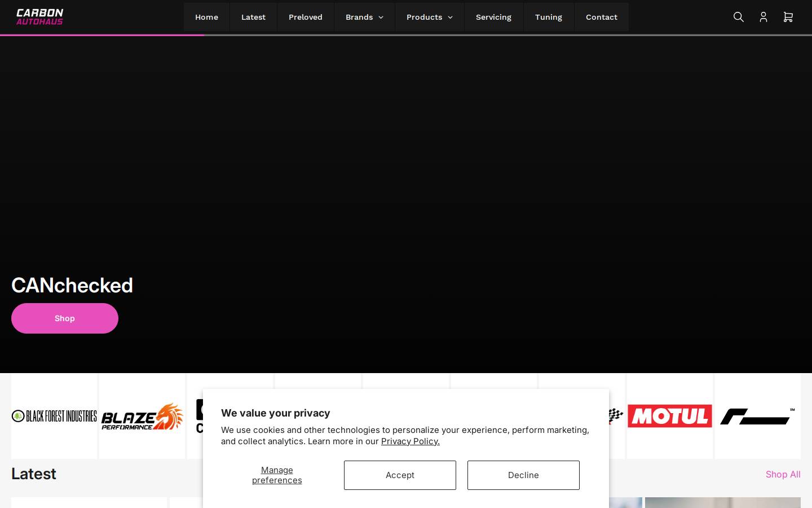812x508 pixels.
Task: Click the "We value your privacy" heading
Action: [x=275, y=413]
